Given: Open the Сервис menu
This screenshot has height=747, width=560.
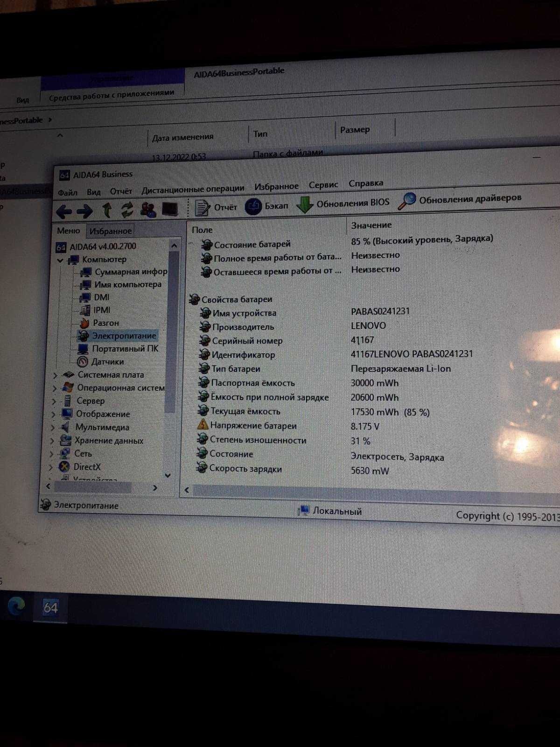Looking at the screenshot, I should [x=323, y=185].
